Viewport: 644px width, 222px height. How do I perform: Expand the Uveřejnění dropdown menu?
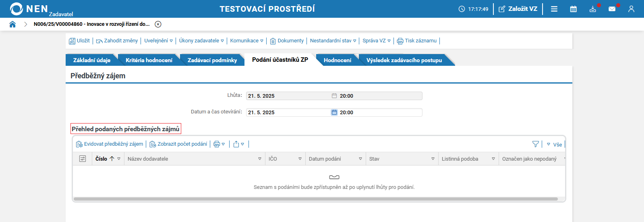pyautogui.click(x=158, y=41)
